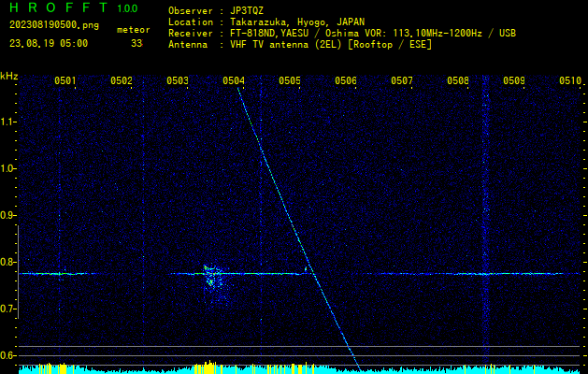Screen dimensions: 588x374
Task: Select the 0.8 kHz axis label
Action: pos(8,262)
